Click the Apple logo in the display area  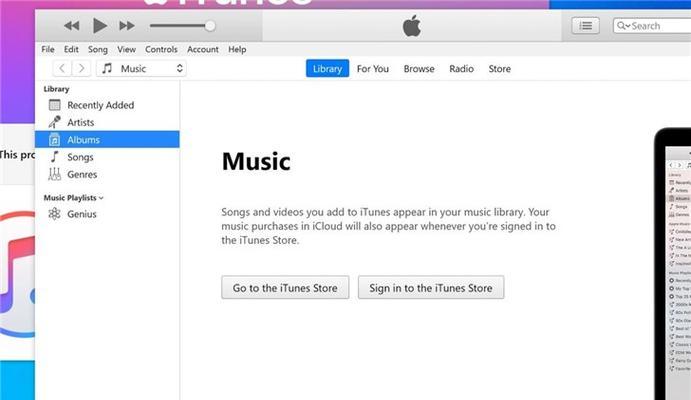click(x=412, y=26)
